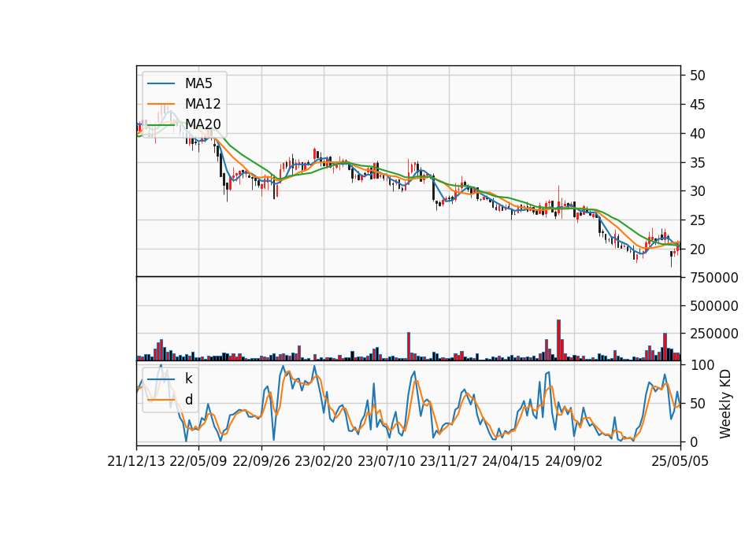Click the 25/05/05 date tick label
The height and width of the screenshot is (543, 756).
click(x=680, y=461)
